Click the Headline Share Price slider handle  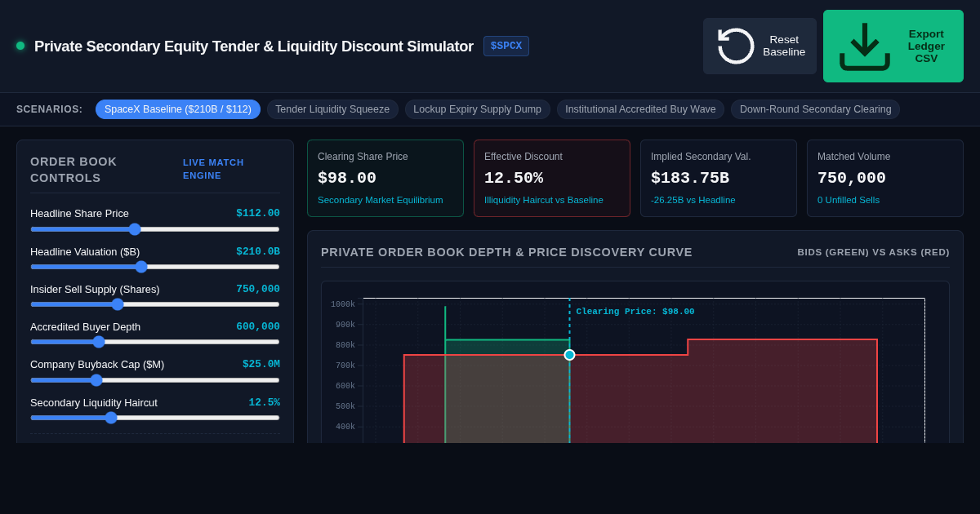(135, 229)
